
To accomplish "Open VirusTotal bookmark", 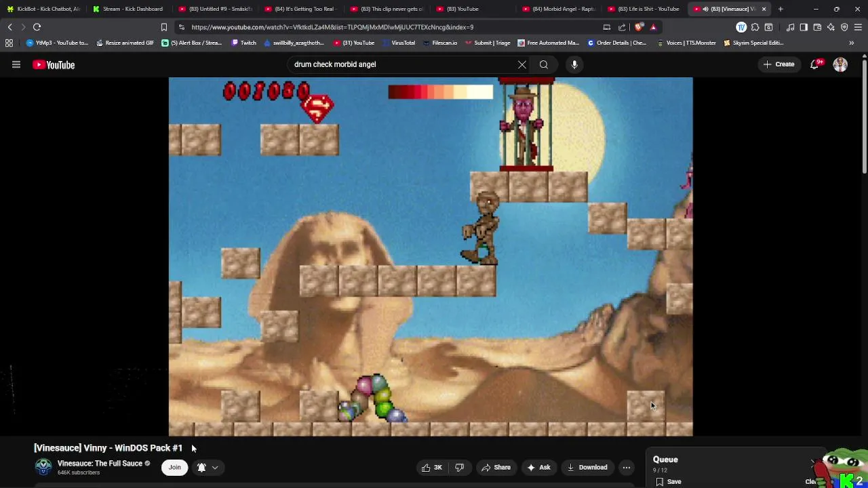I will point(399,43).
